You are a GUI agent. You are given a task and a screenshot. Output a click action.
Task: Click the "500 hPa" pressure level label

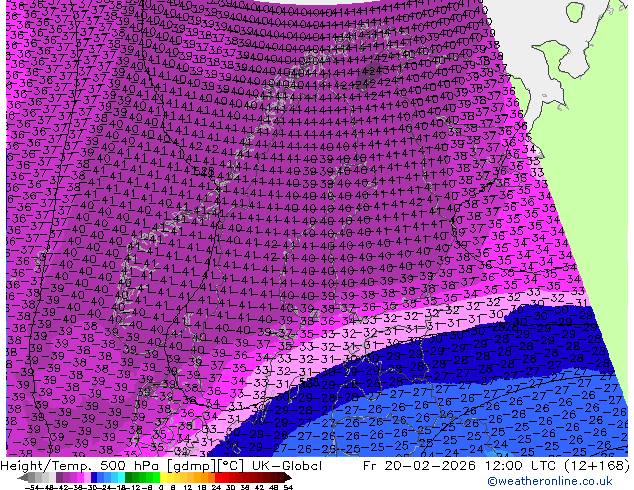tap(131, 466)
